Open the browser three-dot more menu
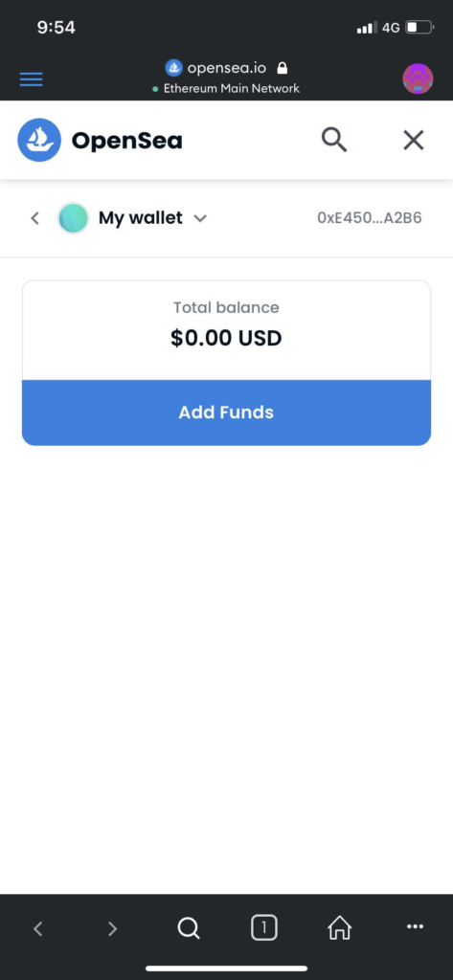The height and width of the screenshot is (980, 453). (415, 926)
